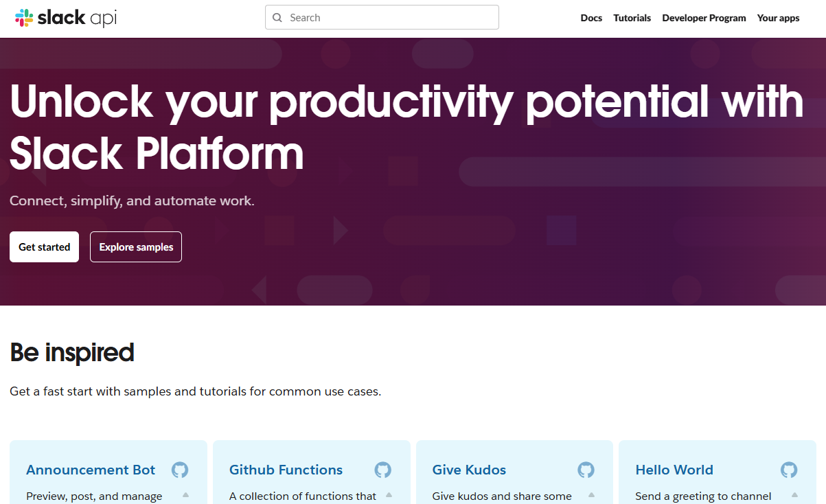This screenshot has height=504, width=826.
Task: Click the up arrow in Github Functions card
Action: coord(389,494)
